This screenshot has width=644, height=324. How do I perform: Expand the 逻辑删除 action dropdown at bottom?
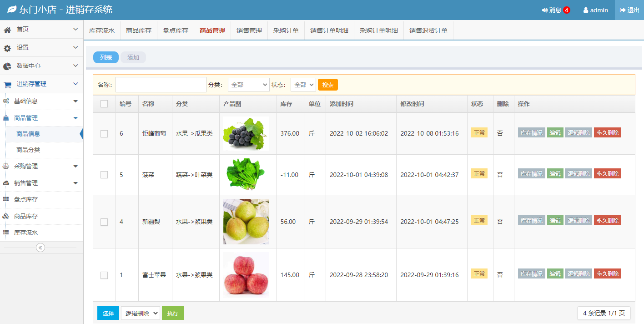click(x=140, y=313)
